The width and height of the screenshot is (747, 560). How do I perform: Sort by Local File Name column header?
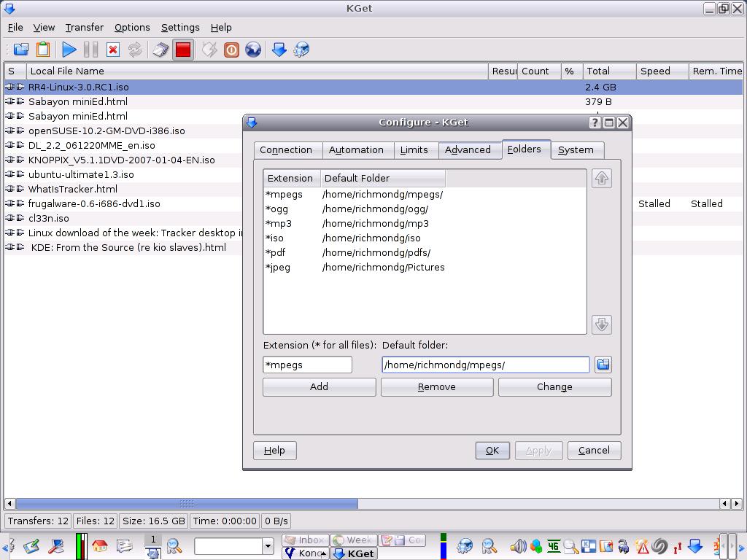click(258, 71)
